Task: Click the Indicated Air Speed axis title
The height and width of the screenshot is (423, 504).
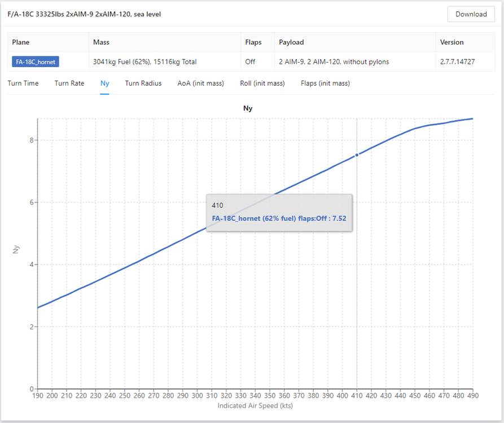Action: pyautogui.click(x=255, y=406)
